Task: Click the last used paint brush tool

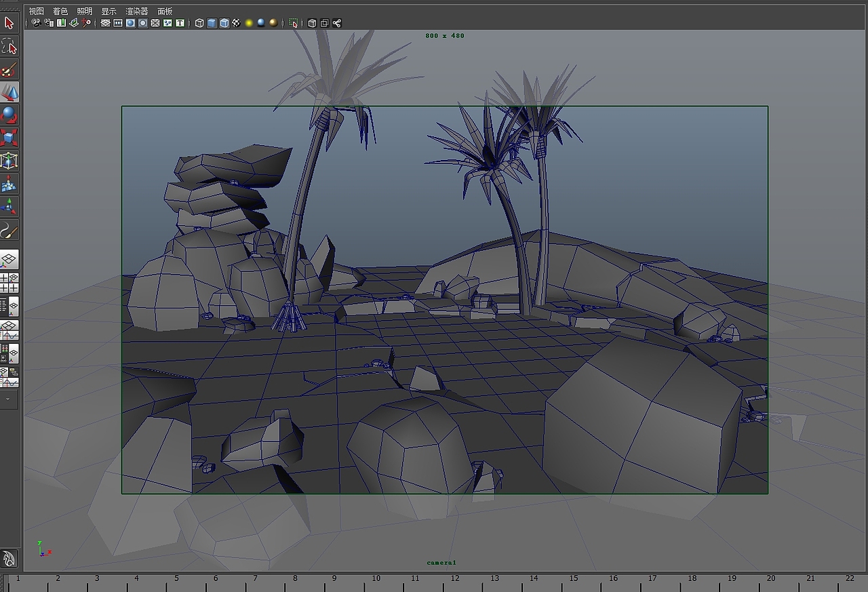Action: tap(9, 231)
